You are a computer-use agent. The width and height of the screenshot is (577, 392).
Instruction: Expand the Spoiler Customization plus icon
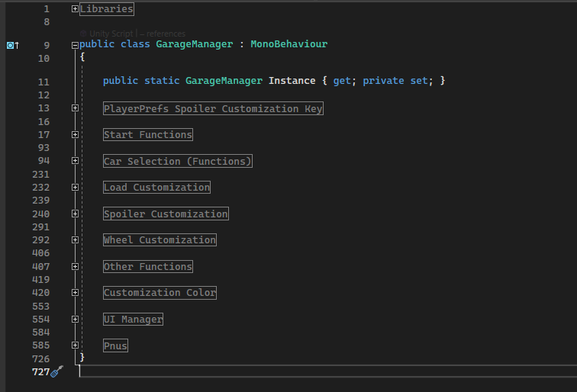pos(75,214)
